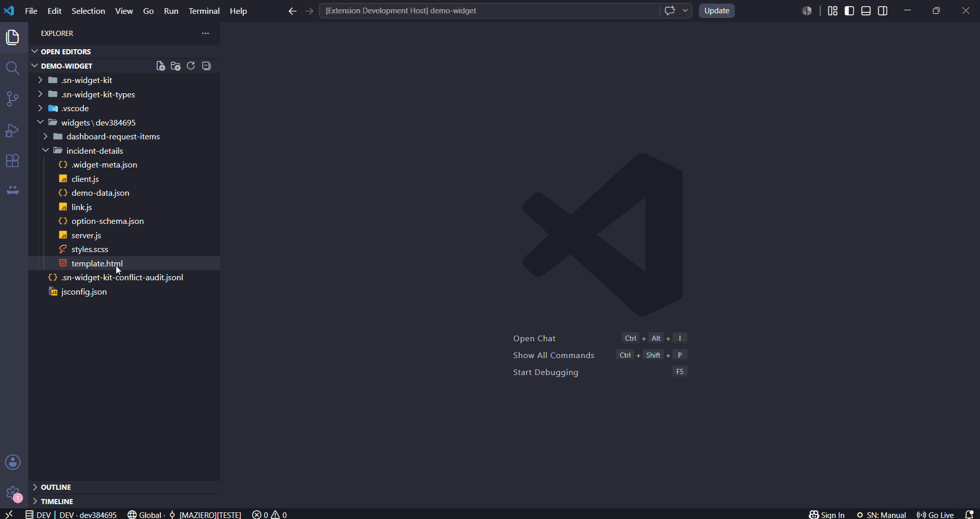
Task: Open option-schema.json file
Action: (124, 221)
